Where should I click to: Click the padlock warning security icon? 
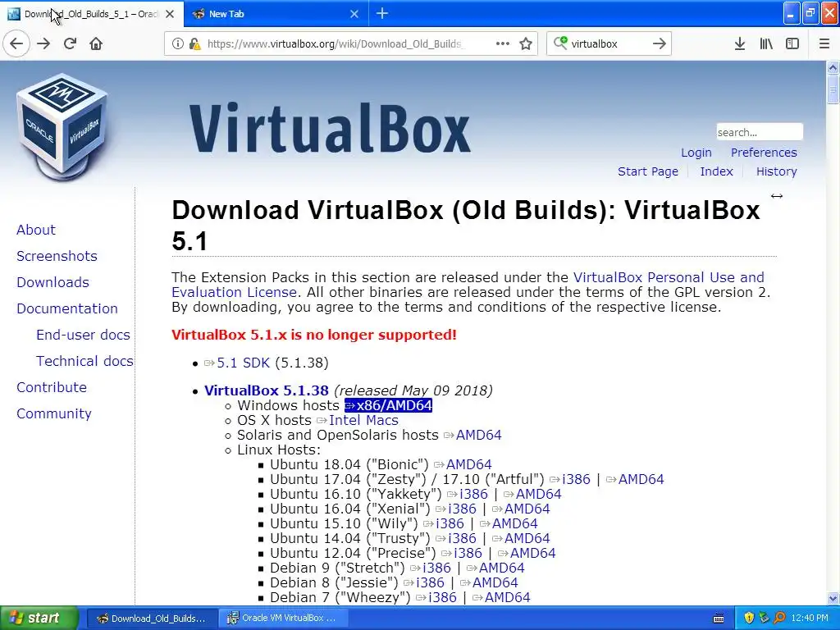click(194, 44)
